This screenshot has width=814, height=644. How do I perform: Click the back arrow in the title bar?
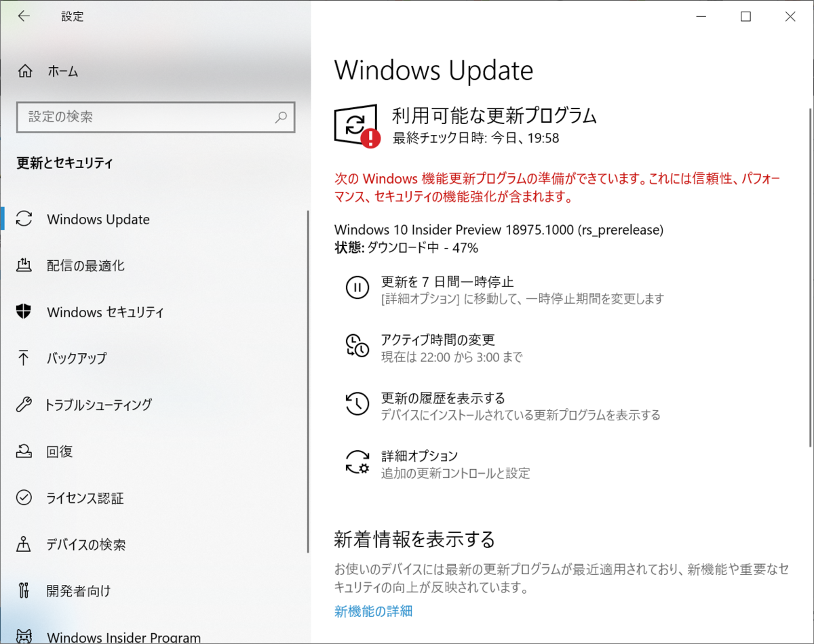tap(24, 16)
